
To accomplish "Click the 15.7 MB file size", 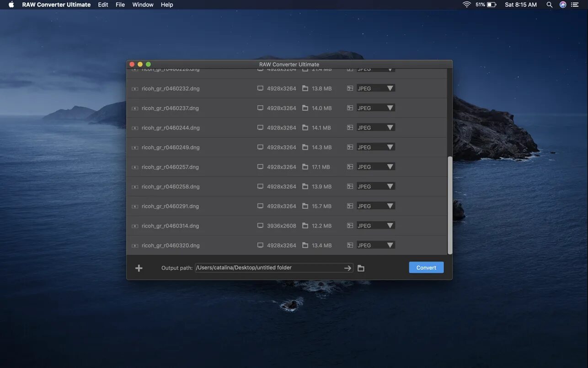I will [322, 206].
